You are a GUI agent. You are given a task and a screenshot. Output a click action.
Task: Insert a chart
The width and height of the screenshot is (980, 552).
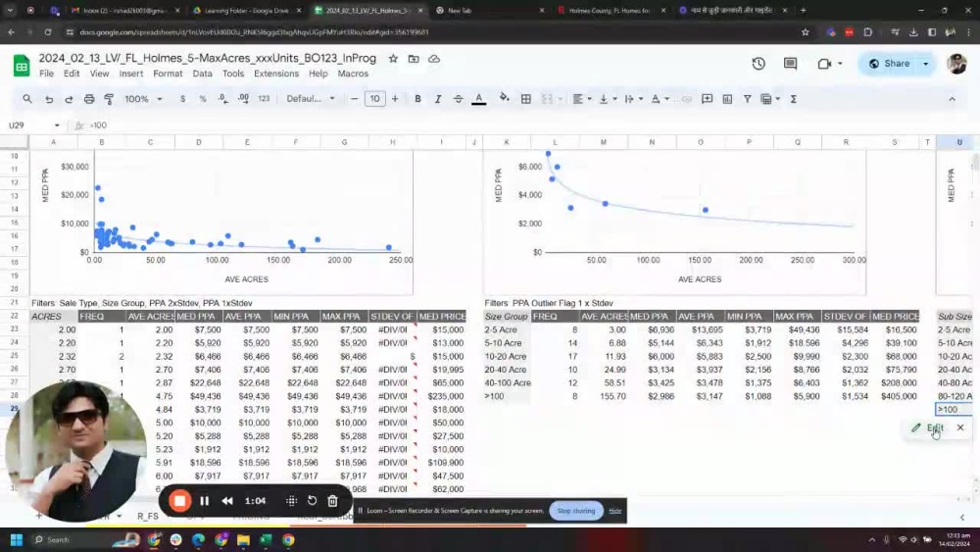tap(727, 99)
